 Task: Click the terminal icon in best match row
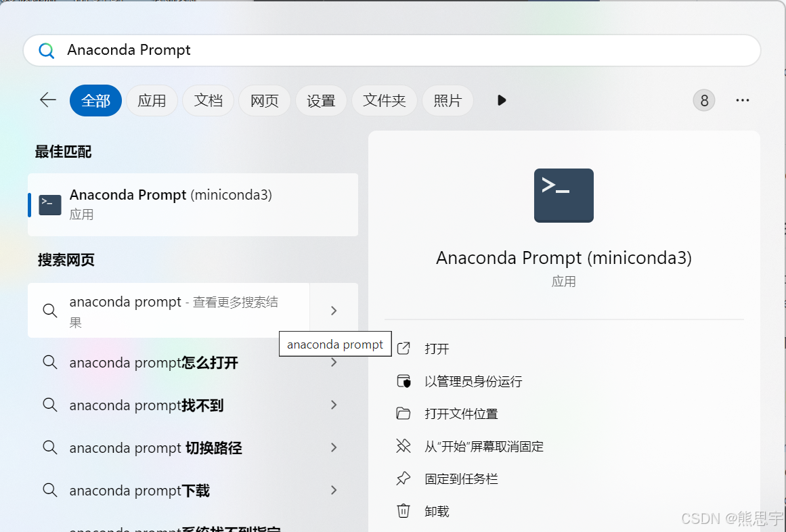pos(50,205)
